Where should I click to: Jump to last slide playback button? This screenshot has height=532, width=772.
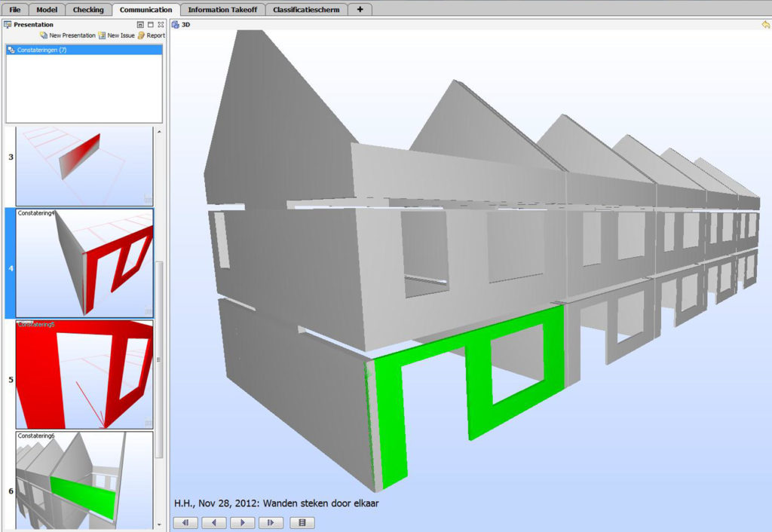(271, 523)
